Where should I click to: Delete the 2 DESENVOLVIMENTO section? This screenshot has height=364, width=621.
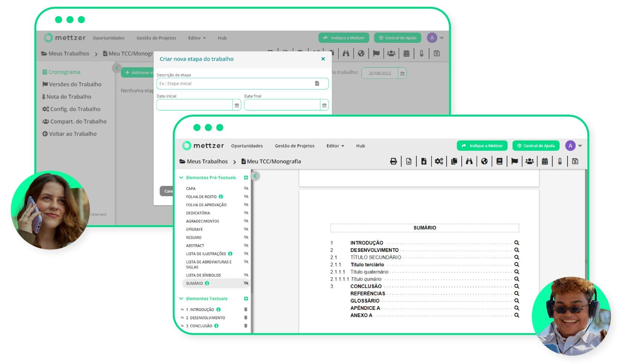(246, 318)
